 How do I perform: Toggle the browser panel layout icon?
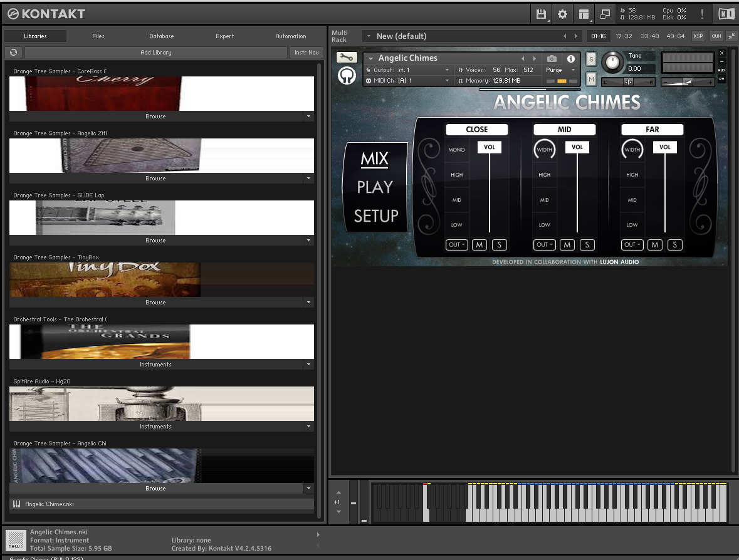coord(584,14)
